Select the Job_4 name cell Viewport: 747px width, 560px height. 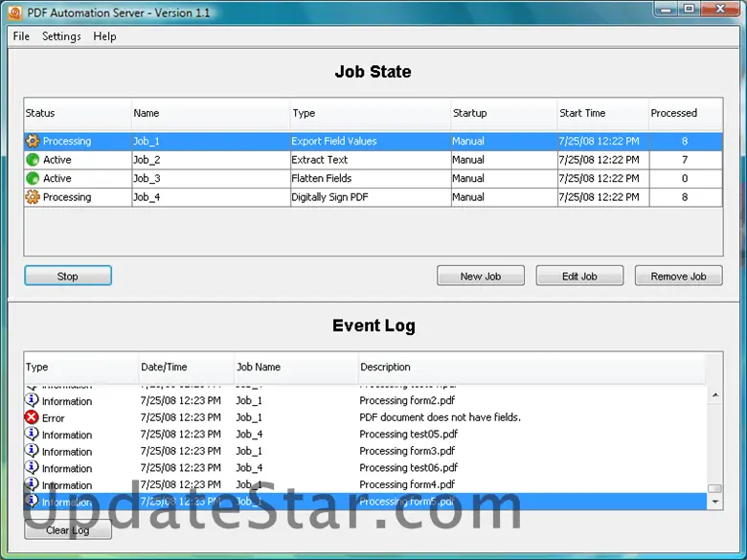pyautogui.click(x=211, y=196)
